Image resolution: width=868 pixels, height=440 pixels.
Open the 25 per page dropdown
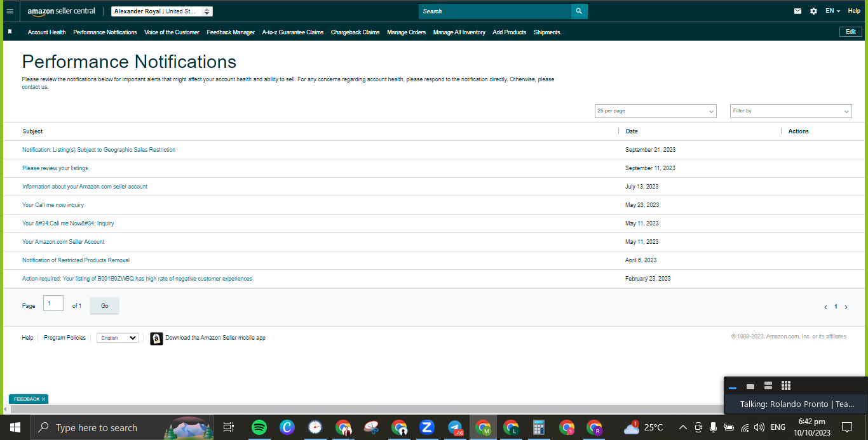pyautogui.click(x=656, y=111)
